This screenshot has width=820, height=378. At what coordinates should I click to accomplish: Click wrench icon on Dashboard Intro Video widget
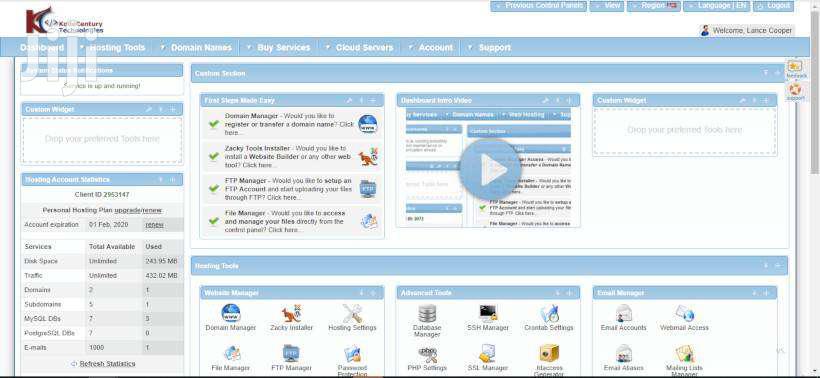545,100
